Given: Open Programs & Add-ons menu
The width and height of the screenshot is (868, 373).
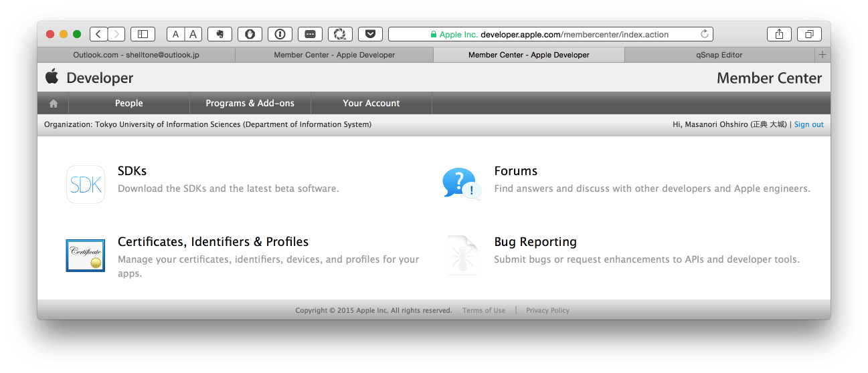Looking at the screenshot, I should [250, 103].
